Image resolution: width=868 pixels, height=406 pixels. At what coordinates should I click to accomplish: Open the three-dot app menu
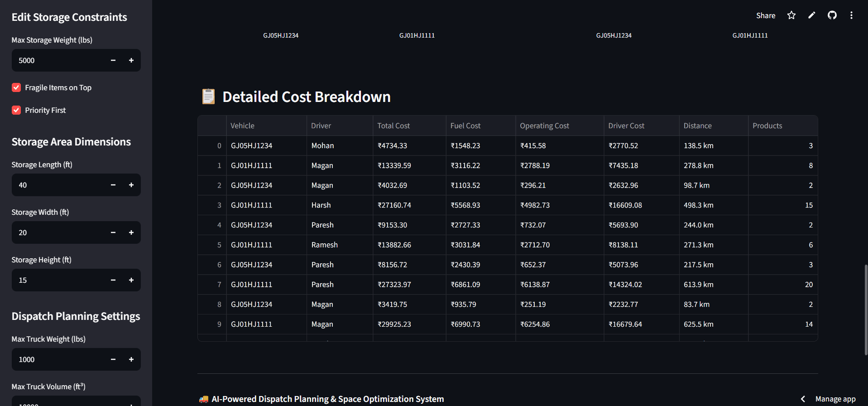pos(851,15)
